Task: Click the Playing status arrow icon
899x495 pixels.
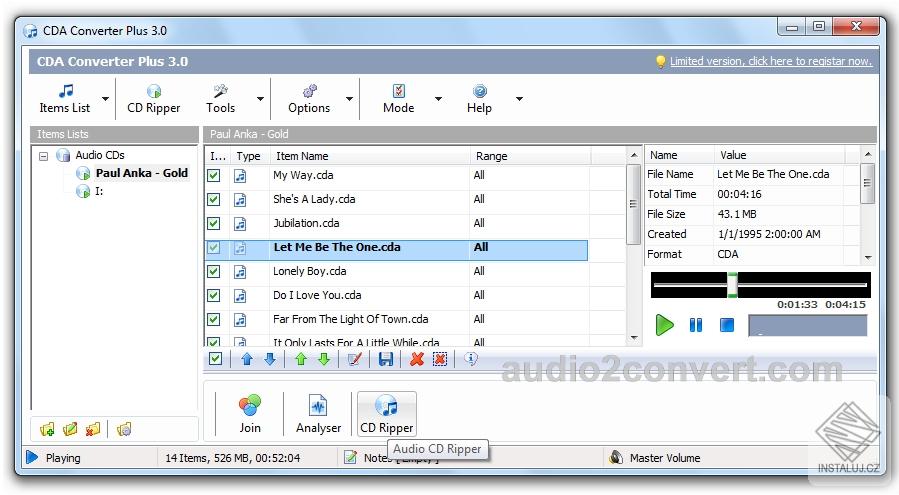Action: click(33, 457)
